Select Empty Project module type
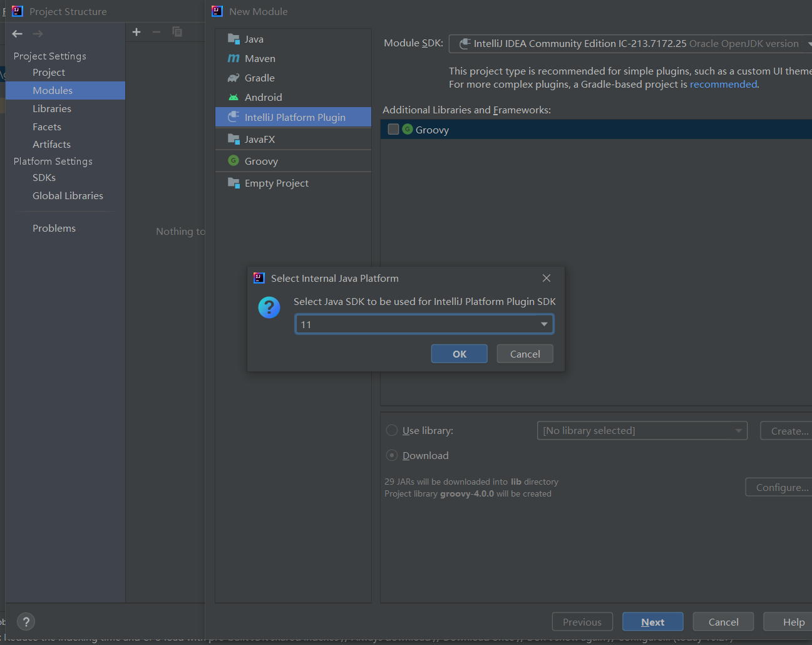 pos(276,183)
